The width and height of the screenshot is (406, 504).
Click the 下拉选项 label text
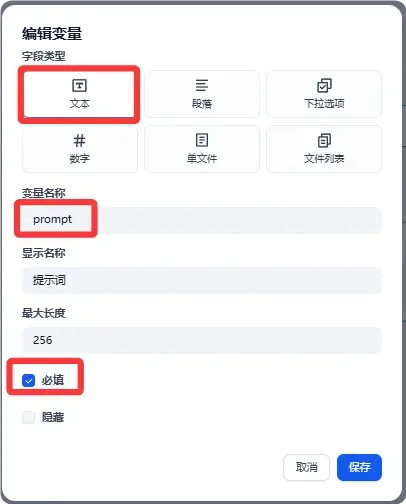point(324,103)
